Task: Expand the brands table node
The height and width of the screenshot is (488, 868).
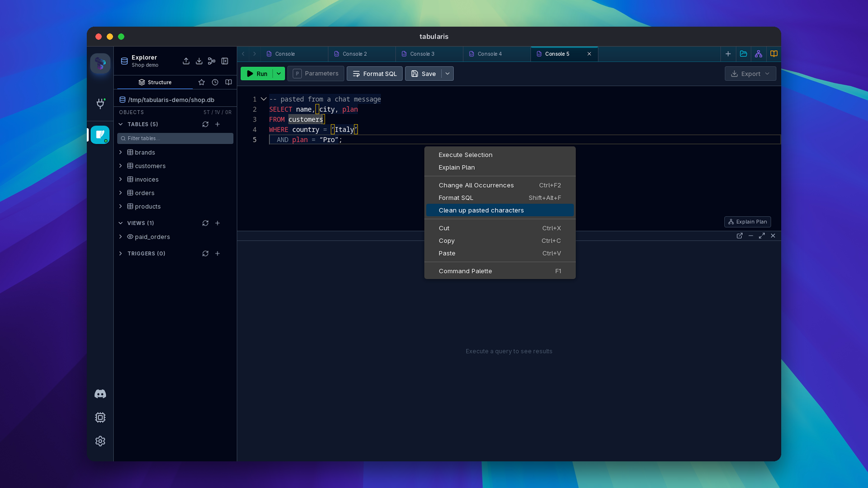Action: pyautogui.click(x=121, y=152)
